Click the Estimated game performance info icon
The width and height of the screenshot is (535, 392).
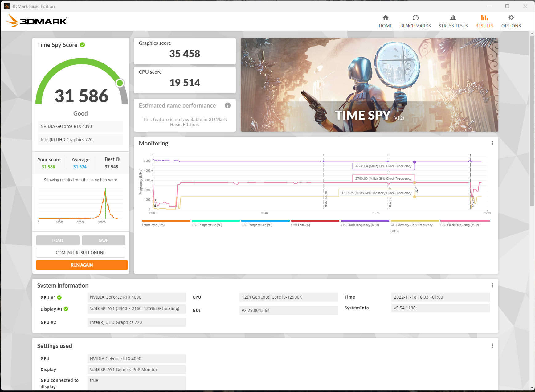pos(228,105)
